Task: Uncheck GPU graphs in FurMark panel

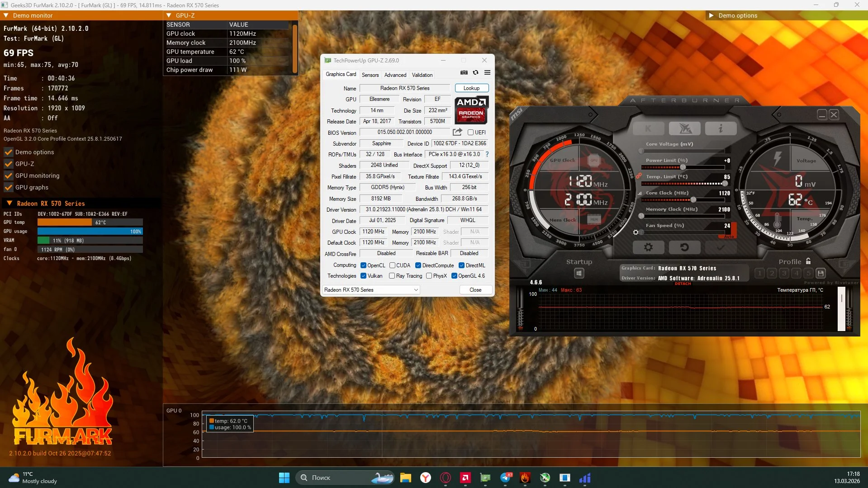Action: tap(9, 187)
